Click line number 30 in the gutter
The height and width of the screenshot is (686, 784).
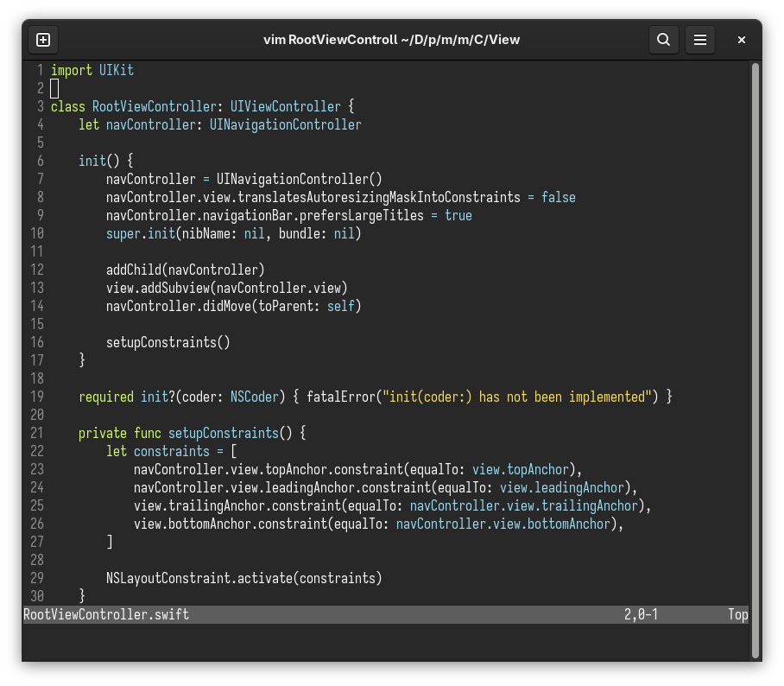pos(37,596)
